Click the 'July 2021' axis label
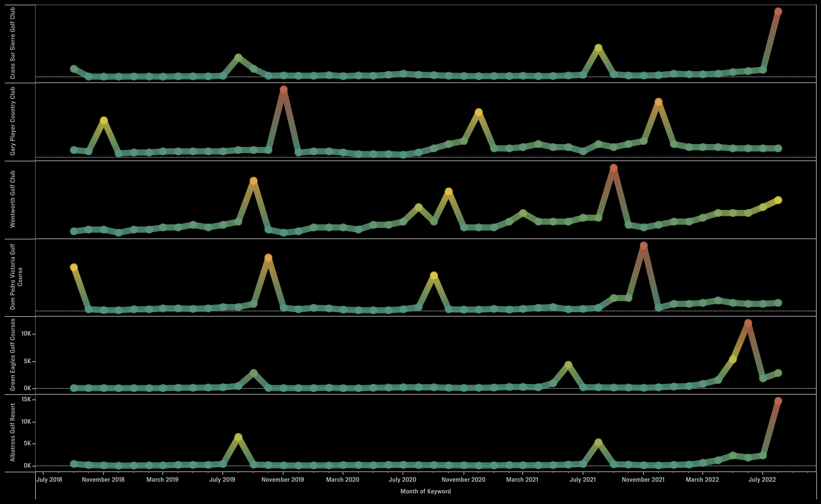The width and height of the screenshot is (821, 504). 582,479
